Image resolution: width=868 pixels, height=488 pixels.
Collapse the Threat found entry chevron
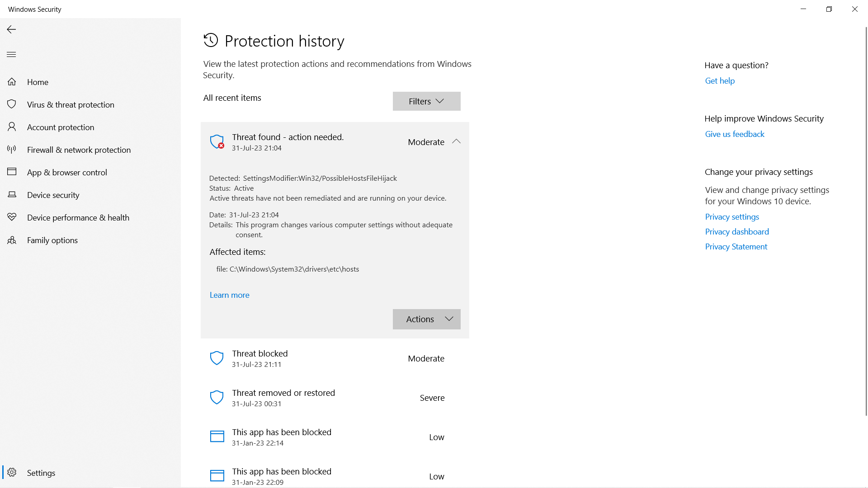[456, 141]
